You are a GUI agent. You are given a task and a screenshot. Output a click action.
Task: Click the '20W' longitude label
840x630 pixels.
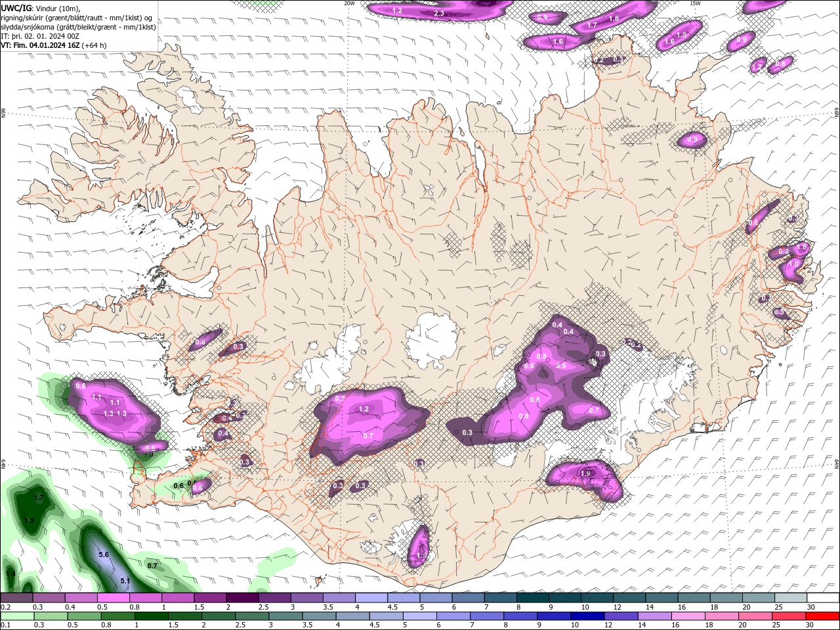[349, 3]
